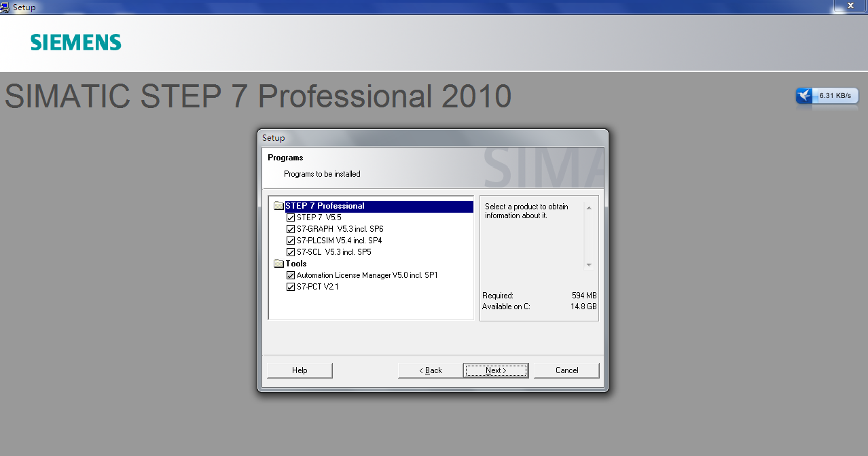Select the Tools group label
Screen dimensions: 868x456
point(296,264)
